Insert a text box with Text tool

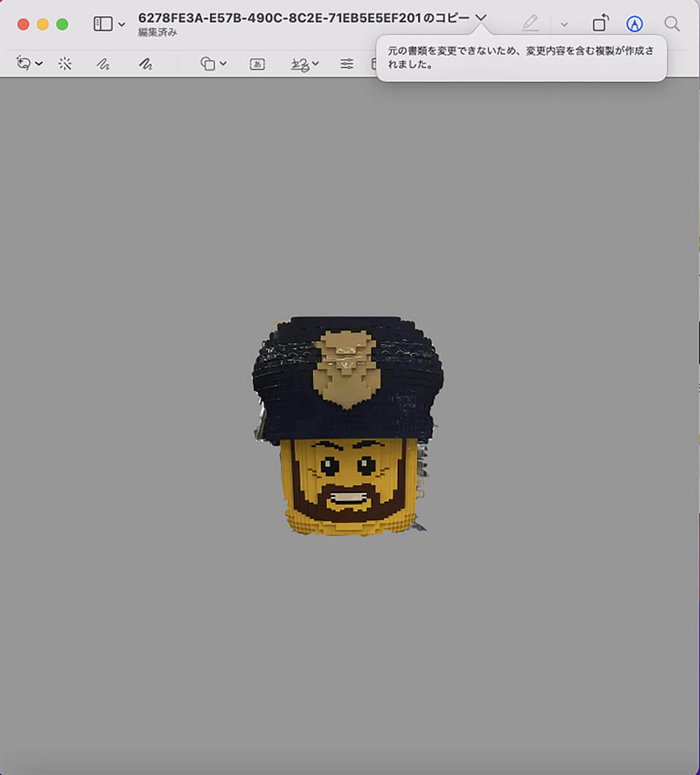pyautogui.click(x=257, y=64)
